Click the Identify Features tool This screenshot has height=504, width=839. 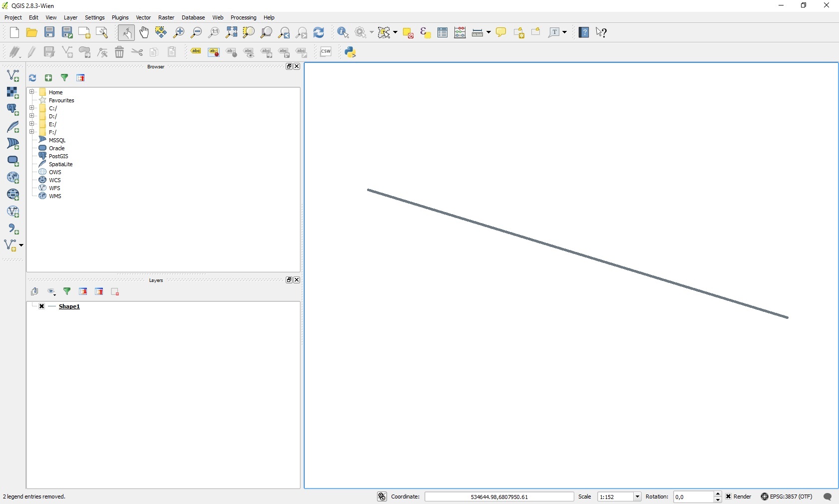point(343,33)
